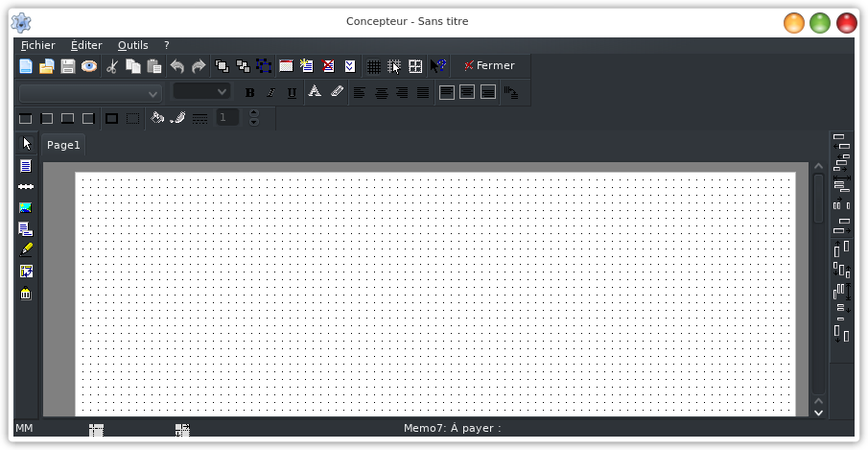The width and height of the screenshot is (868, 450).
Task: Select the line drawing pencil tool
Action: (x=26, y=249)
